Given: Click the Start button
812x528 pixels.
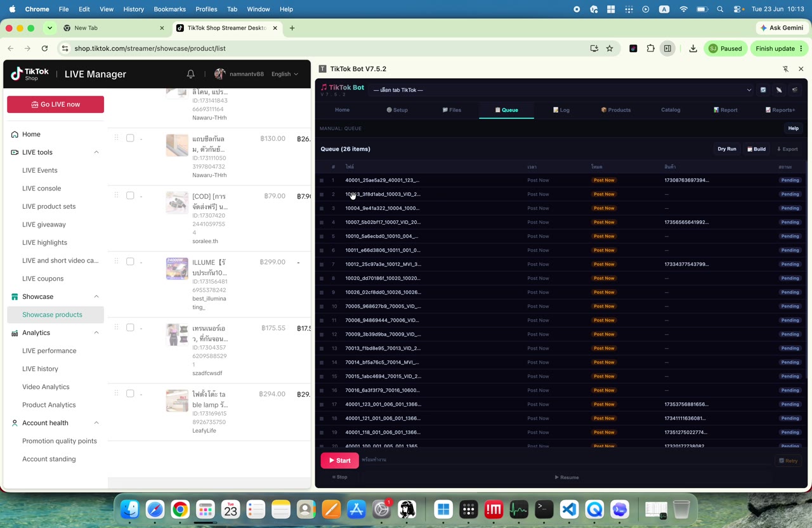Looking at the screenshot, I should [x=339, y=461].
